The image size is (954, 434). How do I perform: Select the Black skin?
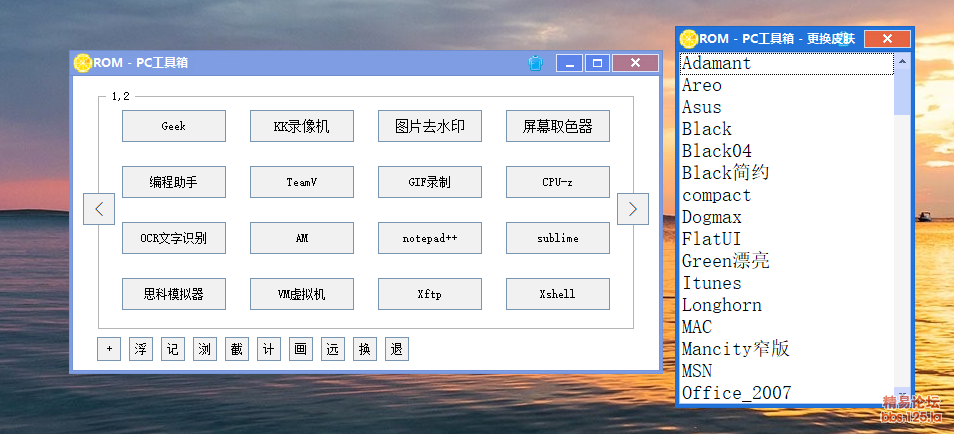pyautogui.click(x=787, y=129)
